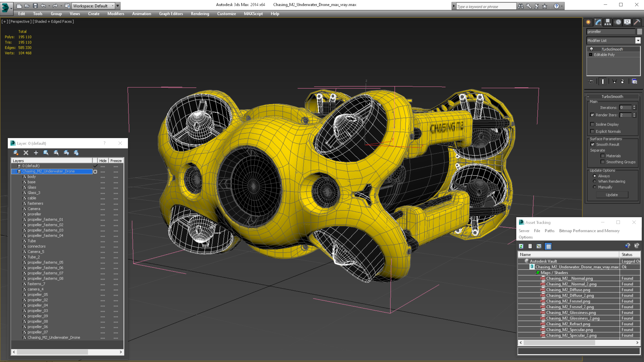644x362 pixels.
Task: Click the Undo arrow icon
Action: [x=43, y=6]
